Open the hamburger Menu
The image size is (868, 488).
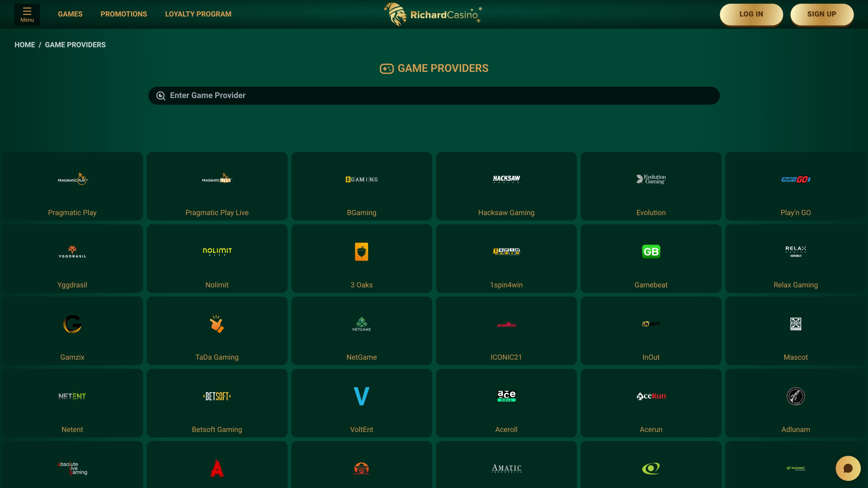click(x=27, y=14)
